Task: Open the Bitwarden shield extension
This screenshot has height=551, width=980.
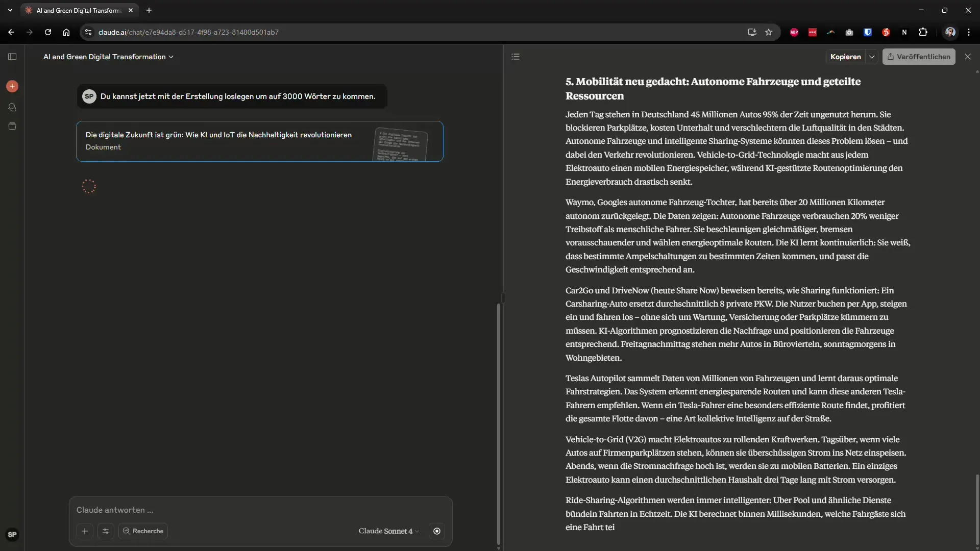Action: point(868,32)
